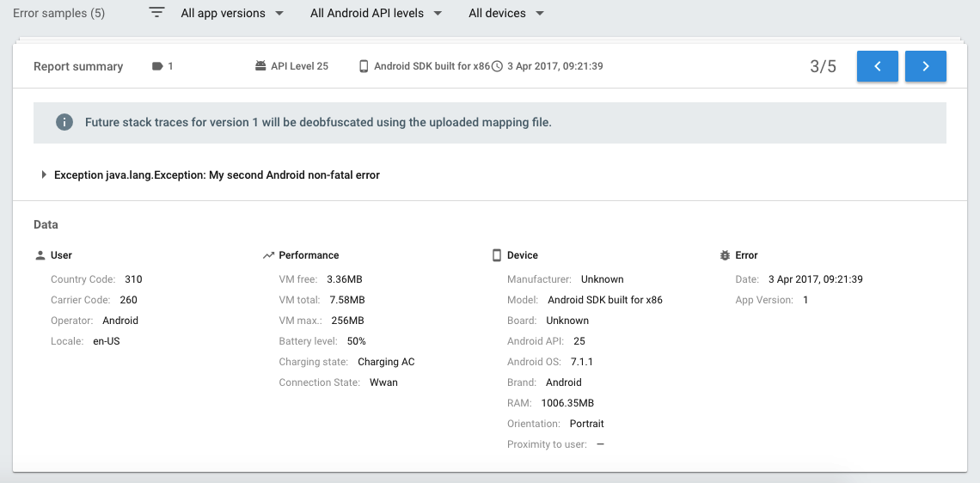Go to the previous error sample
This screenshot has height=483, width=980.
click(878, 66)
